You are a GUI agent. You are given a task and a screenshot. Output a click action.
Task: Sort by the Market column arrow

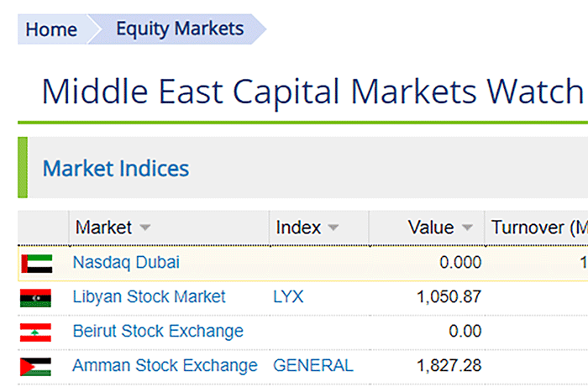click(x=145, y=227)
